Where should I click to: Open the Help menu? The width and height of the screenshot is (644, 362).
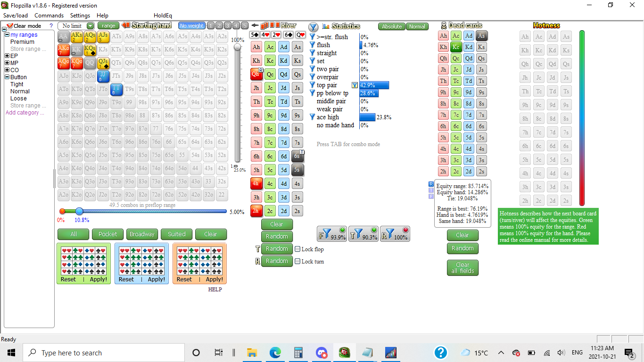pyautogui.click(x=102, y=16)
